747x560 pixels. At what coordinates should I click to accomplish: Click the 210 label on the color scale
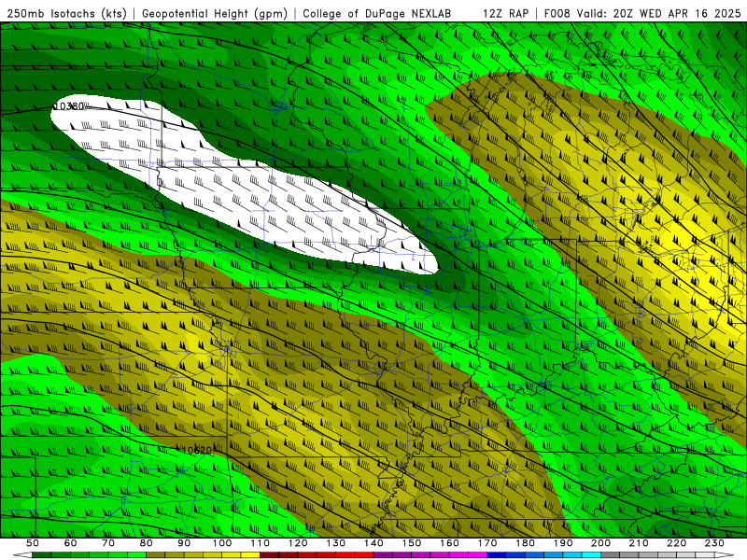pos(639,543)
